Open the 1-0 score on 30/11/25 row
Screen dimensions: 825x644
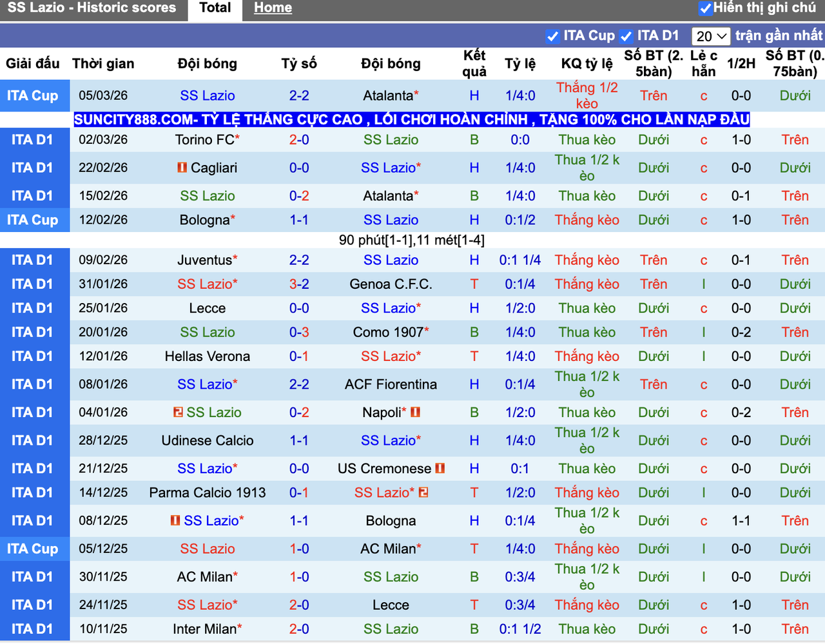pyautogui.click(x=299, y=577)
